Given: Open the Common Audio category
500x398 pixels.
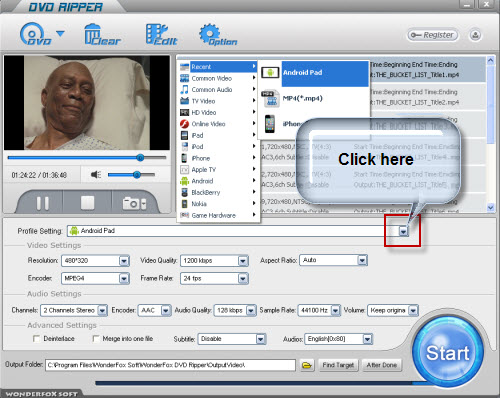Looking at the screenshot, I should tap(218, 90).
